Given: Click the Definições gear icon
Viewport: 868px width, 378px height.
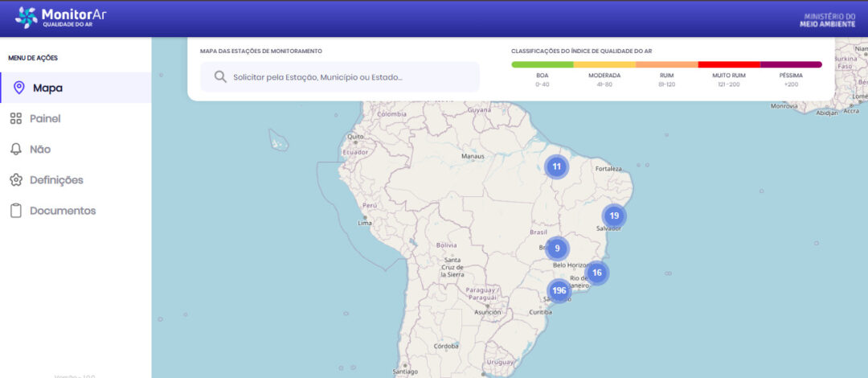Looking at the screenshot, I should pos(16,180).
